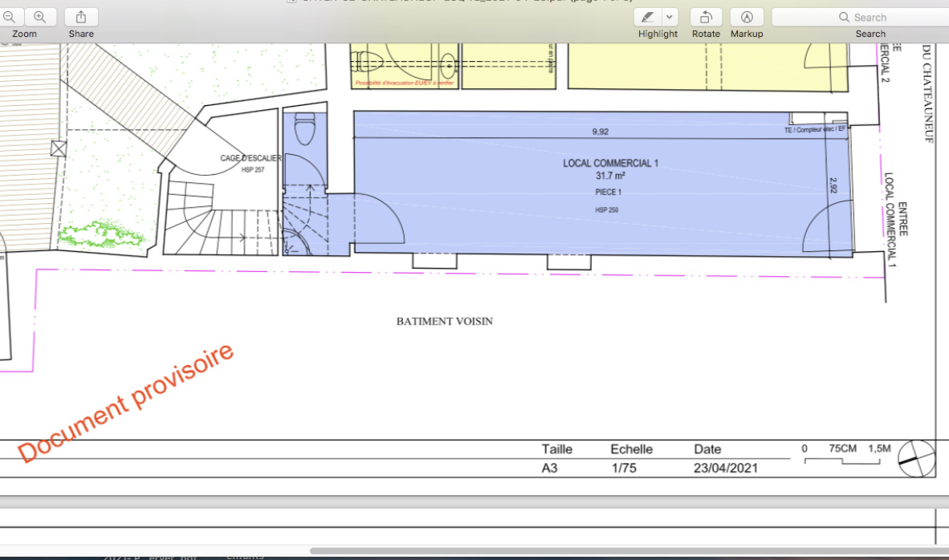Click the toilet fixture symbol in blue room
949x560 pixels.
click(x=305, y=128)
